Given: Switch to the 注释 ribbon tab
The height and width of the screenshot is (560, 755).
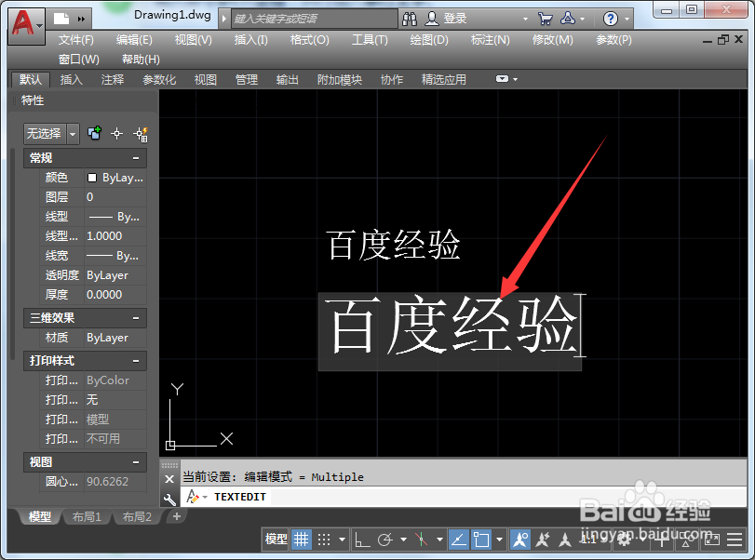Looking at the screenshot, I should point(113,79).
